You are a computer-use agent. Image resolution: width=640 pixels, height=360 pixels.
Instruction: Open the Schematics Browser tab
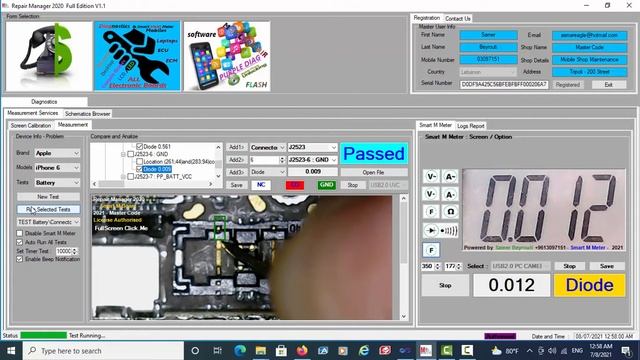[x=87, y=114]
